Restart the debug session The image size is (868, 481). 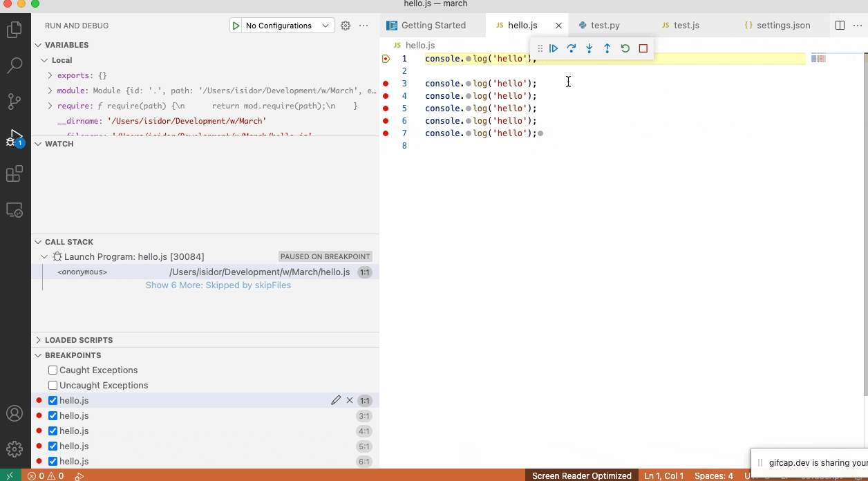coord(625,48)
